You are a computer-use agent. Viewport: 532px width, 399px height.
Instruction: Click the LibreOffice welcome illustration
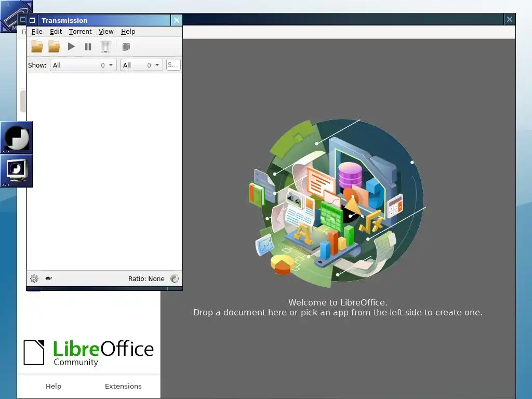click(x=337, y=203)
